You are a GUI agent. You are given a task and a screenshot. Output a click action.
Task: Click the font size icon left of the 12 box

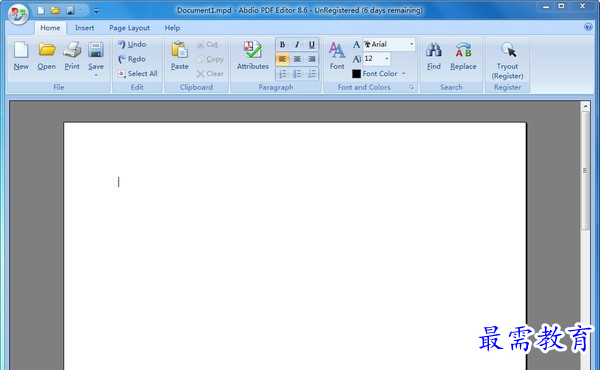(356, 59)
